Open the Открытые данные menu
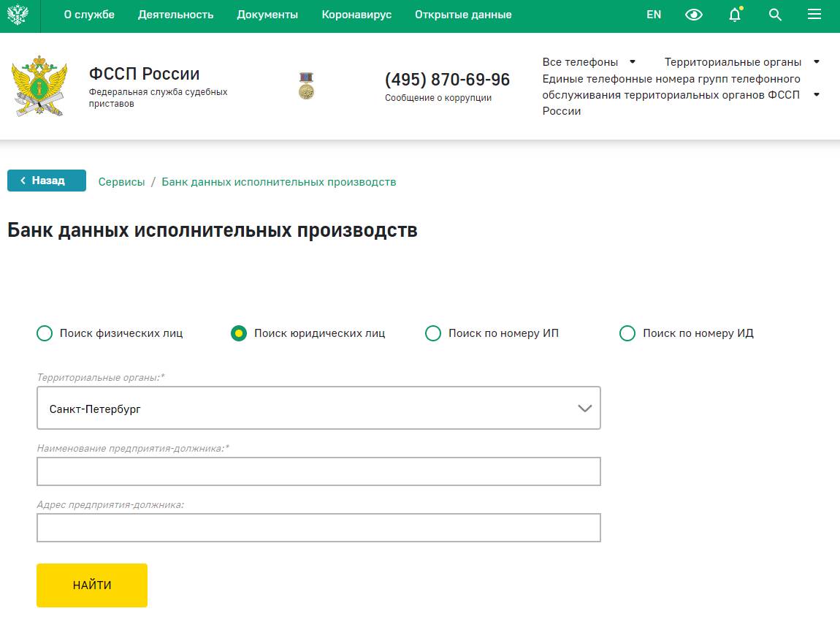840x622 pixels. coord(463,15)
